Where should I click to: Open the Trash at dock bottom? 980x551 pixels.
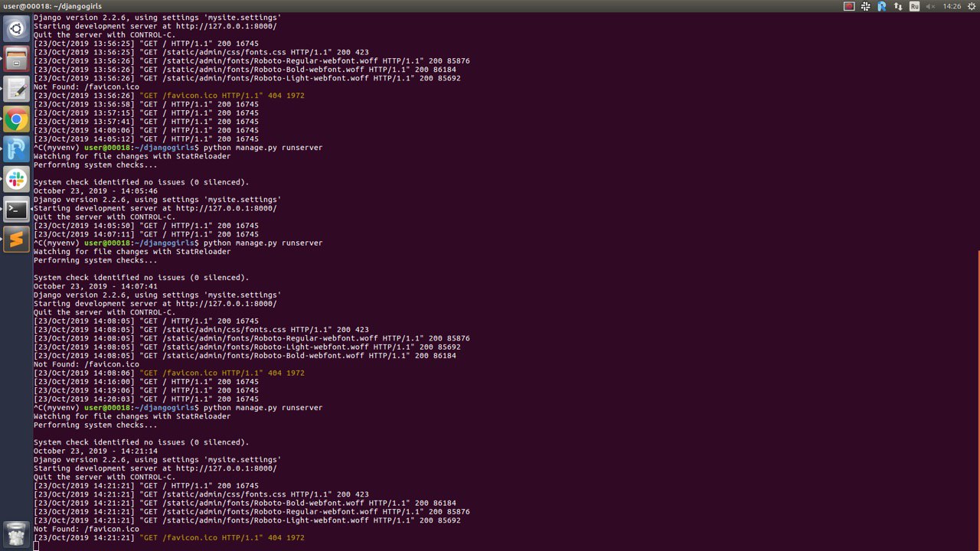16,533
